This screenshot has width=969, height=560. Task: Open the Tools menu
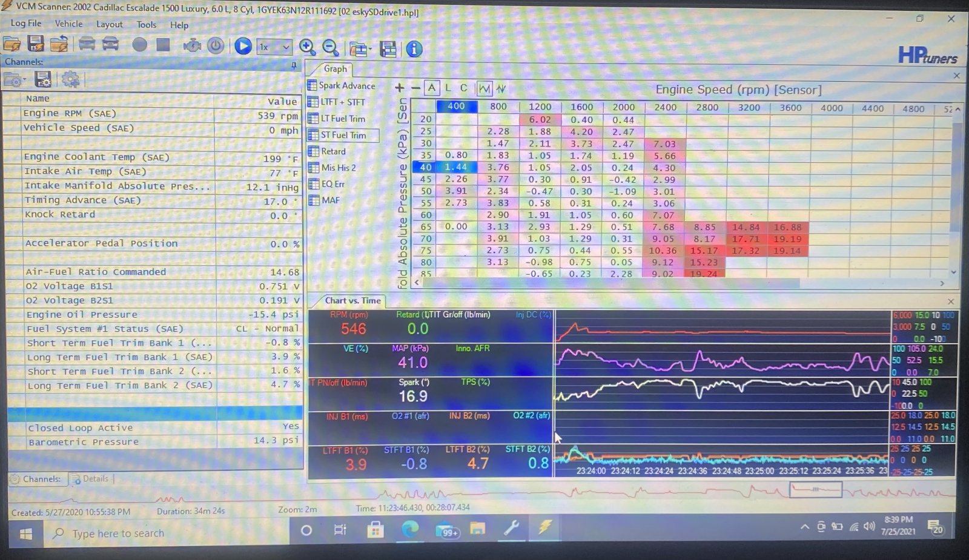click(x=146, y=25)
